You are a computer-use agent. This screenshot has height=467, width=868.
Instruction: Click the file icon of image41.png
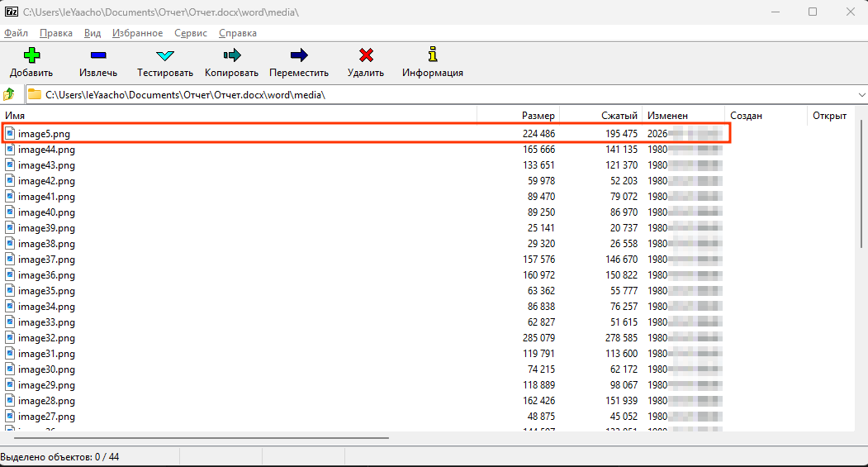coord(10,196)
